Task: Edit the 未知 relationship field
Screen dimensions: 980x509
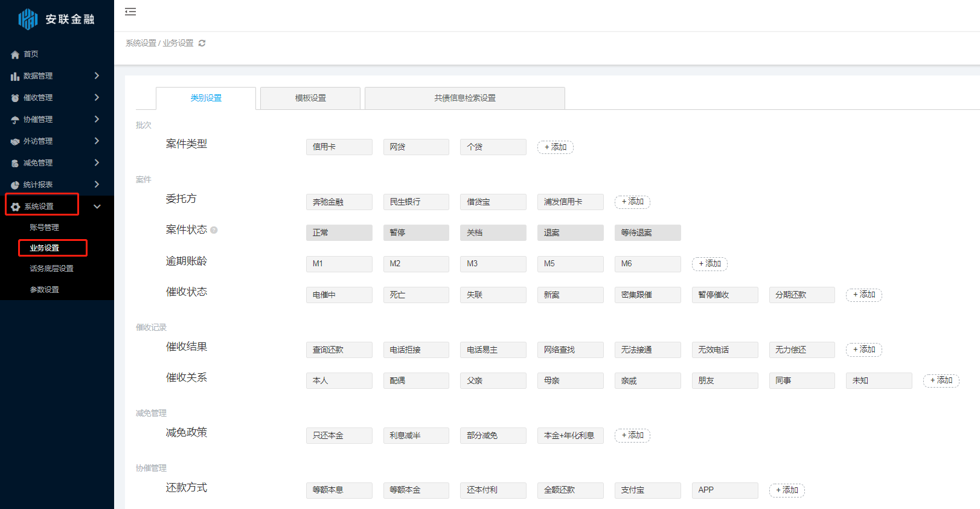Action: tap(879, 381)
